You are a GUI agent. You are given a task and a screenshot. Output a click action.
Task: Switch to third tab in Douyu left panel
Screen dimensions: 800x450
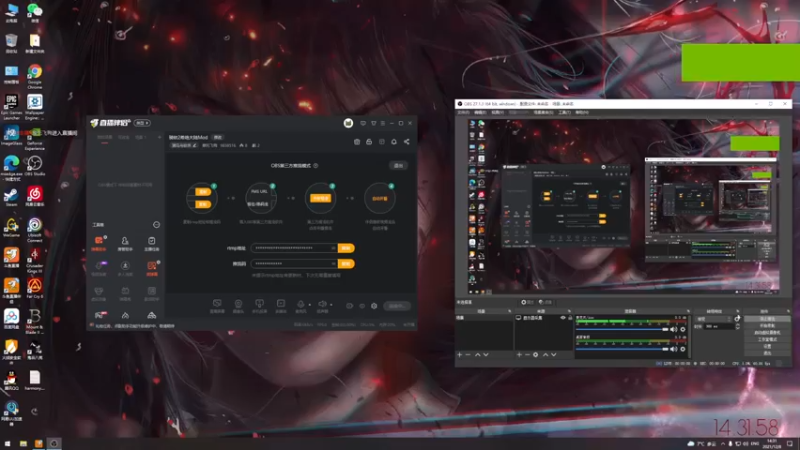[141, 138]
